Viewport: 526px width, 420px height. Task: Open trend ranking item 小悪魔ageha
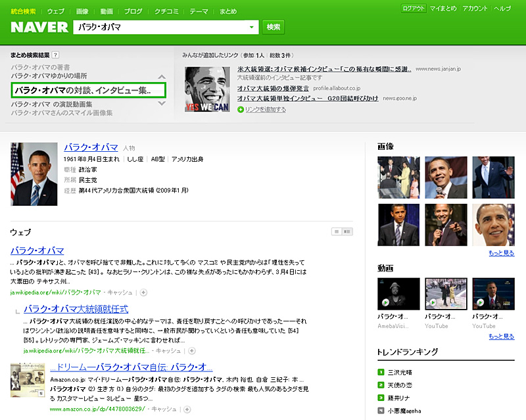[x=404, y=411]
